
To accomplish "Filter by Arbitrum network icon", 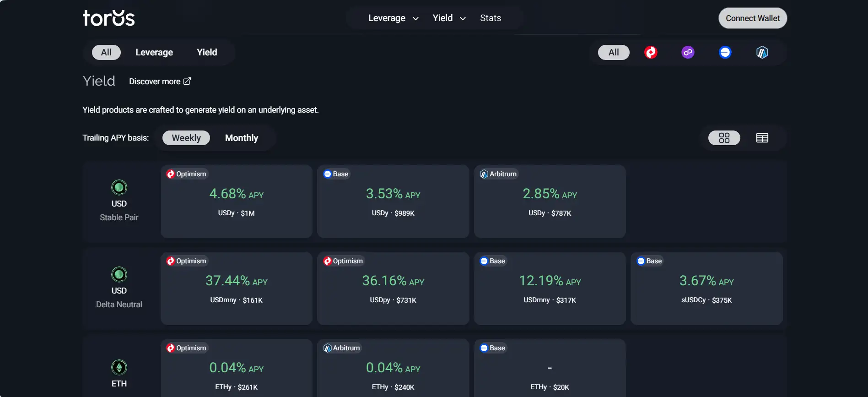I will coord(762,53).
